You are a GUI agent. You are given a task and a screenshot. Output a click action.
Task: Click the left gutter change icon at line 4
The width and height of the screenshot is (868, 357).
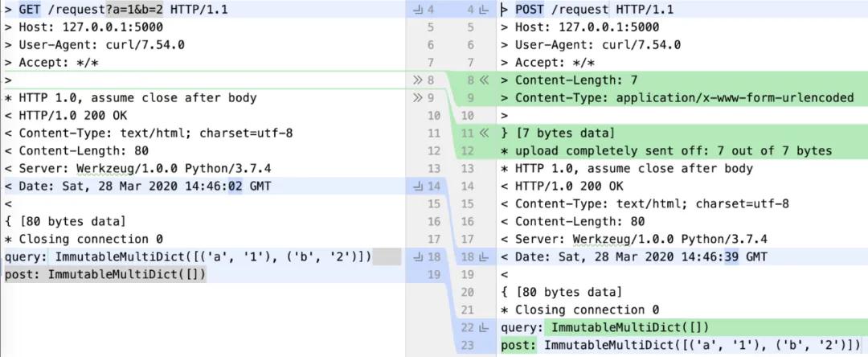[x=417, y=10]
